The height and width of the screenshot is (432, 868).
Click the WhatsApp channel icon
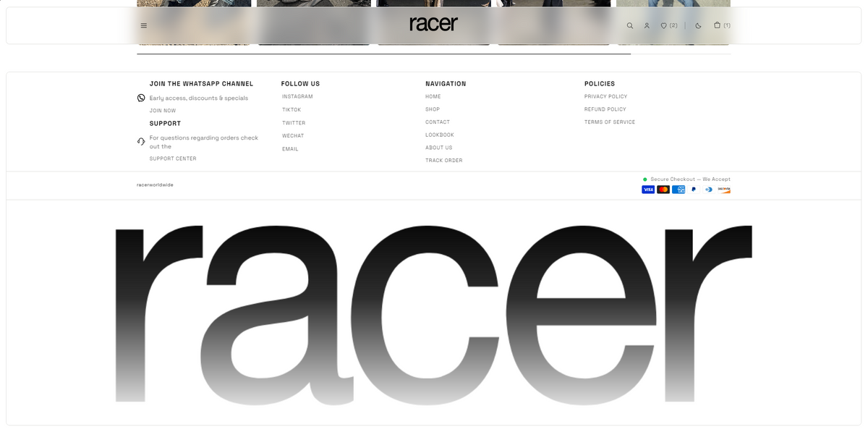point(141,98)
